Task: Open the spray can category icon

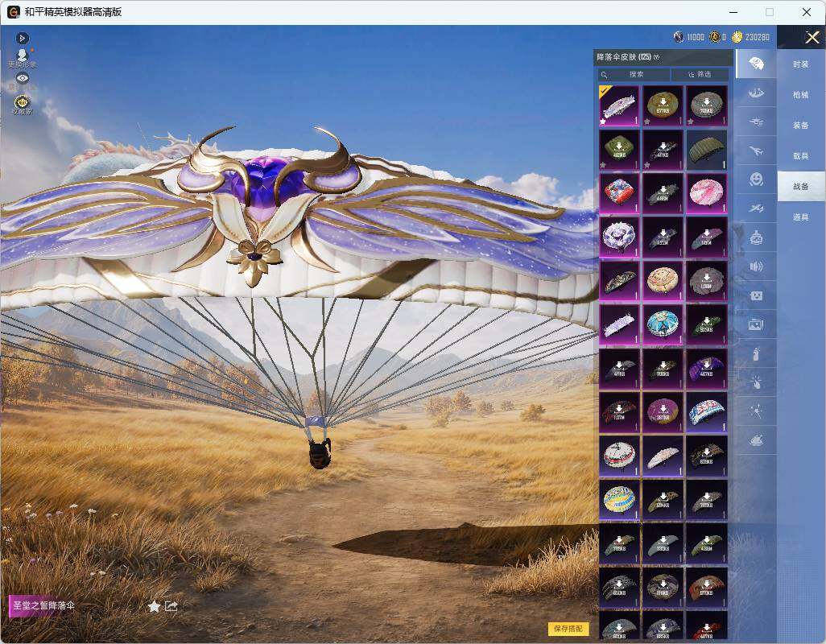Action: (x=756, y=353)
